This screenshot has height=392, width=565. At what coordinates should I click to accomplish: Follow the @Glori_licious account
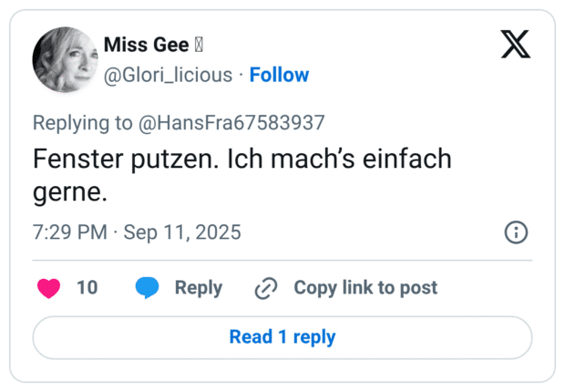[x=279, y=75]
